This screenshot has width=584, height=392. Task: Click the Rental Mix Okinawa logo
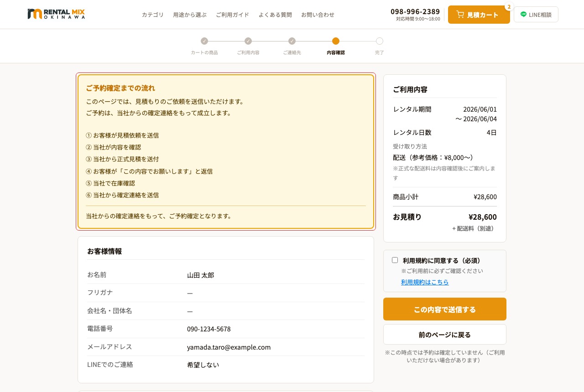point(56,14)
